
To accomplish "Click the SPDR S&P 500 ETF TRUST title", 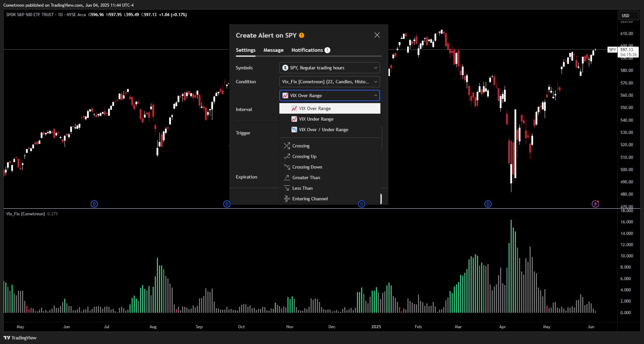I will click(x=30, y=15).
